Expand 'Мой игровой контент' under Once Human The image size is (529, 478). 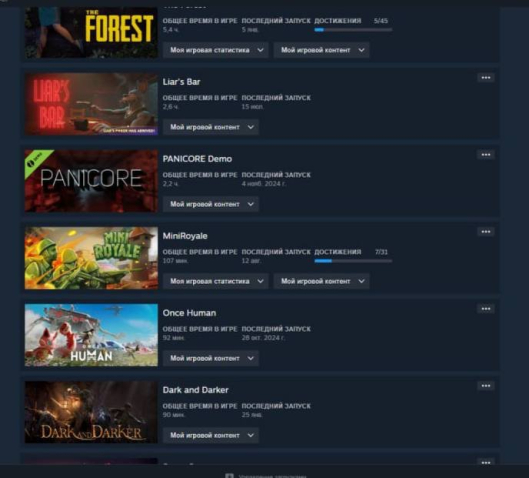click(211, 358)
